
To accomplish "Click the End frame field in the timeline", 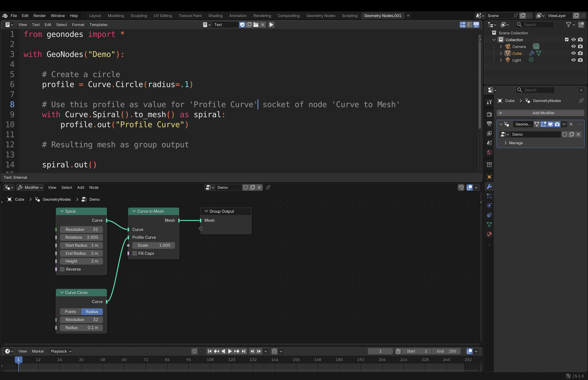I will 446,351.
